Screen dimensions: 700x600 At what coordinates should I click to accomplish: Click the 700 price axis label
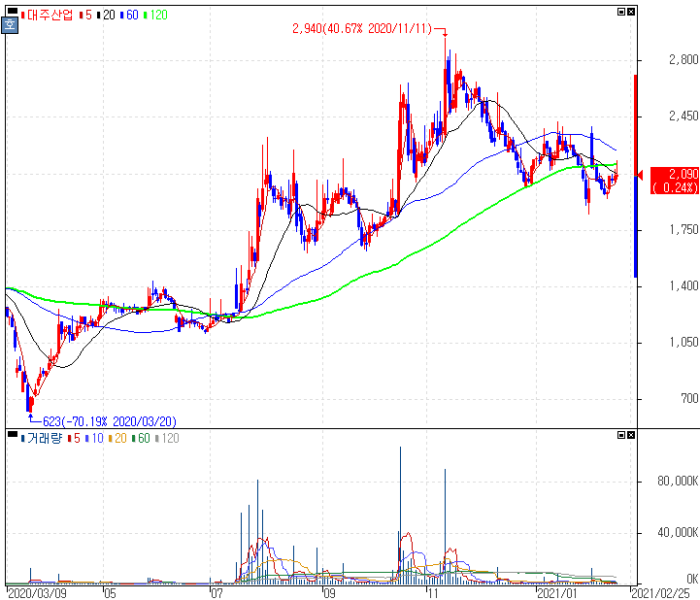tap(689, 398)
